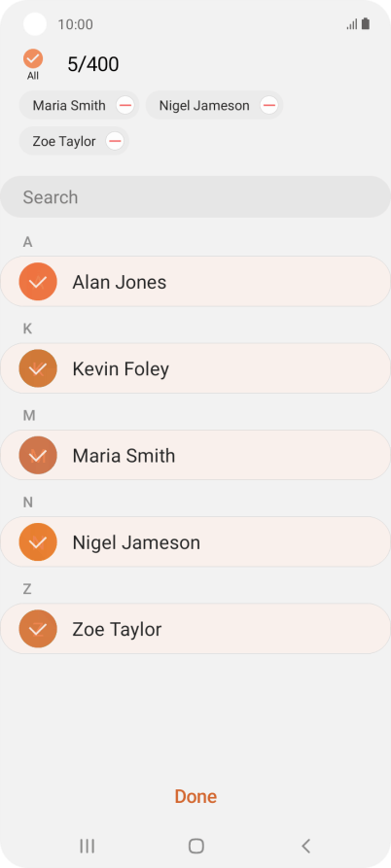
Task: Select the Alan Jones name row
Action: pyautogui.click(x=195, y=282)
